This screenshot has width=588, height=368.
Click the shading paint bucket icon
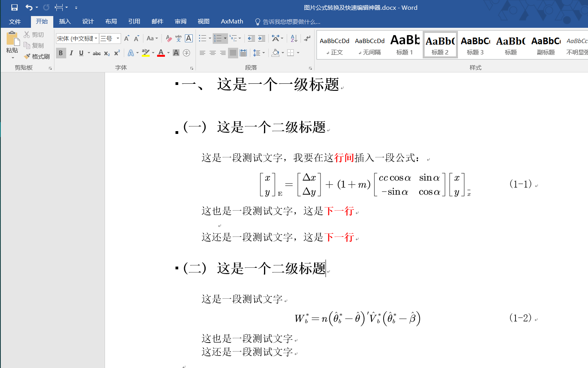[x=275, y=53]
